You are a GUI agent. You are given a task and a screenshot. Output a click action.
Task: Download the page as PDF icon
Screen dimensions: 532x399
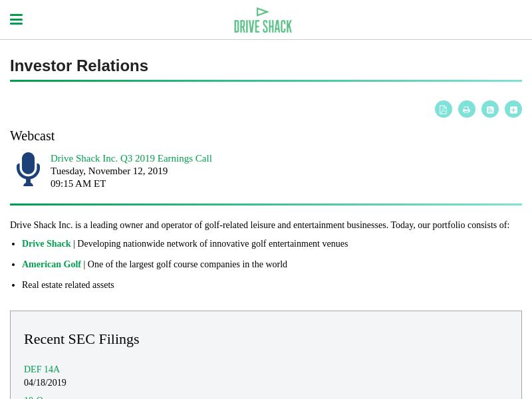[444, 109]
